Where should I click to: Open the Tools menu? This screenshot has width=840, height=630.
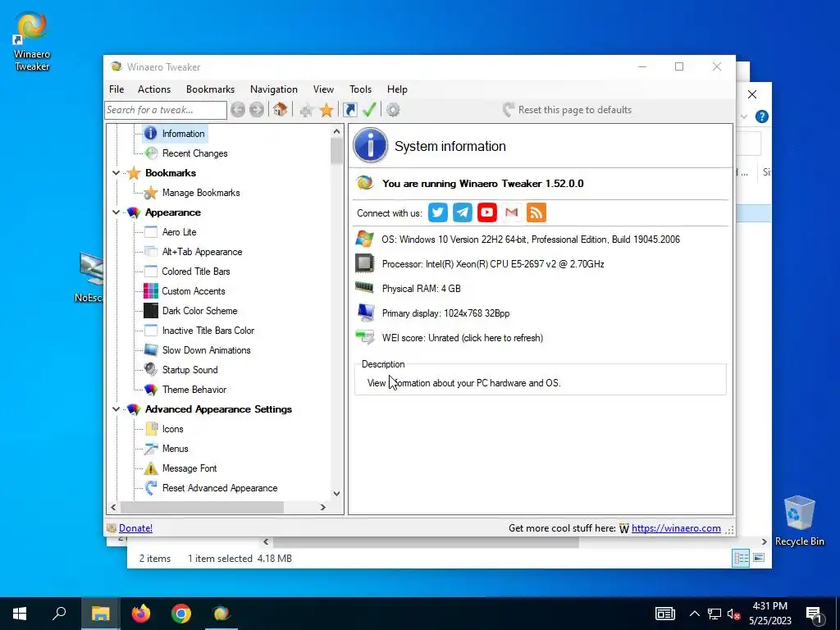(x=360, y=89)
